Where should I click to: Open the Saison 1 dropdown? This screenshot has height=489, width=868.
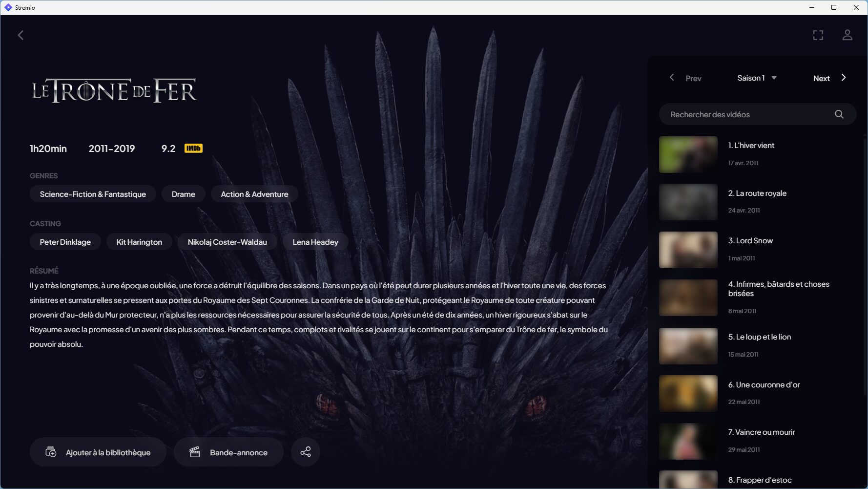[x=757, y=78]
